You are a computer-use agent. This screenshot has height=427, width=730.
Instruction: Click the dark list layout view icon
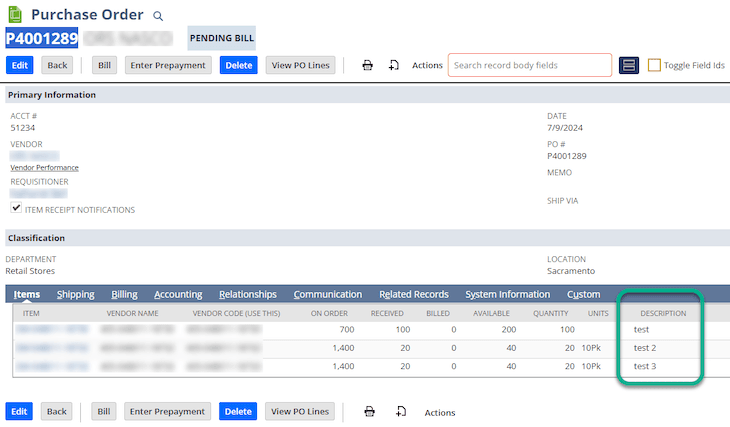(629, 65)
